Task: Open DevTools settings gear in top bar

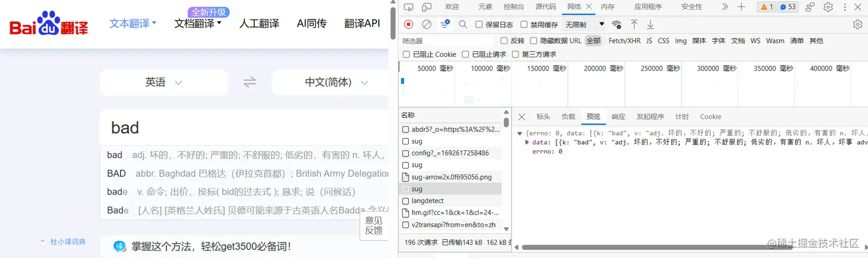Action: point(828,7)
